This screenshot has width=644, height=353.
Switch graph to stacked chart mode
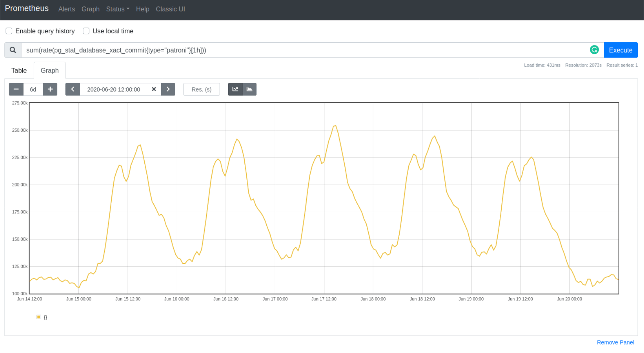tap(249, 89)
